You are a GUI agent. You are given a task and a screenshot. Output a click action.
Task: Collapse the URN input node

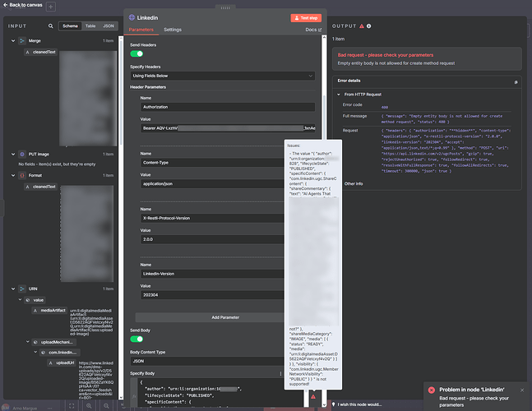pos(13,289)
